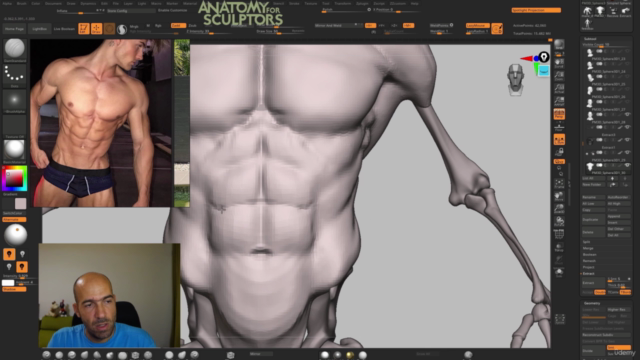Click the Alternate button

pyautogui.click(x=14, y=220)
